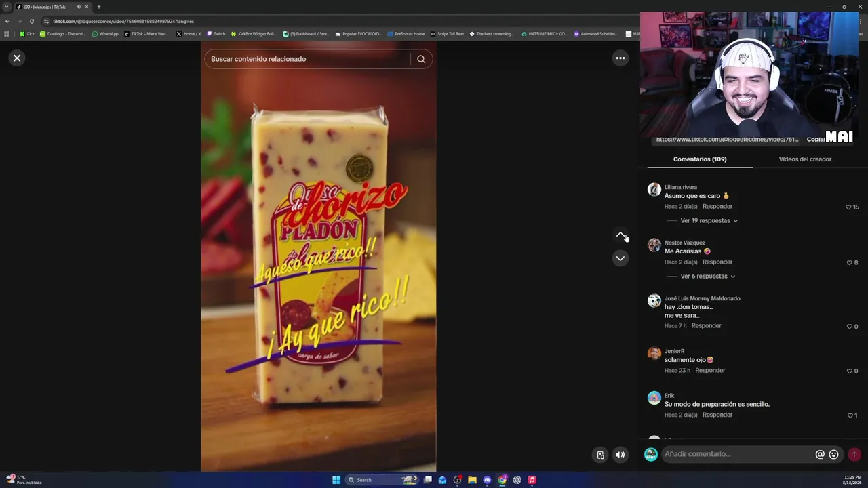Click the magnifier search icon in related content bar
The width and height of the screenshot is (868, 488).
421,59
